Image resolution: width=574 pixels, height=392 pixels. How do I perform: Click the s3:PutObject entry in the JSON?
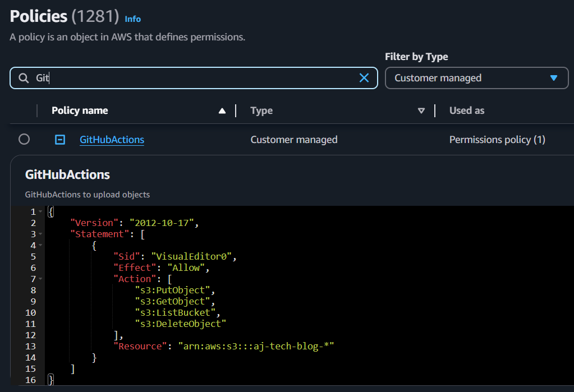tap(175, 290)
